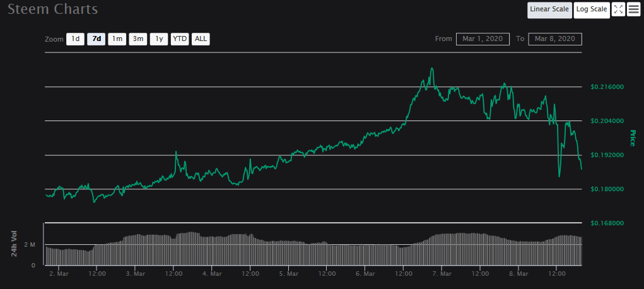The image size is (644, 289).
Task: Select the 1d zoom range
Action: click(x=75, y=39)
